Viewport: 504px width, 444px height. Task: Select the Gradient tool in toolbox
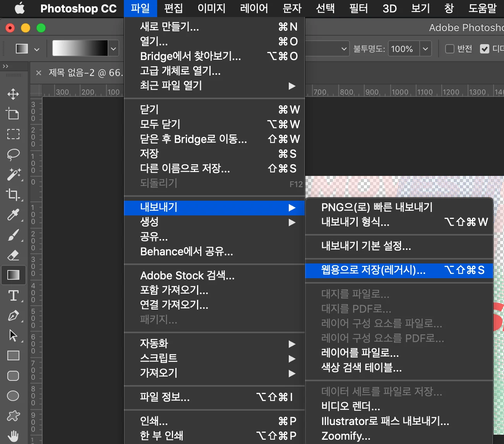pyautogui.click(x=14, y=275)
